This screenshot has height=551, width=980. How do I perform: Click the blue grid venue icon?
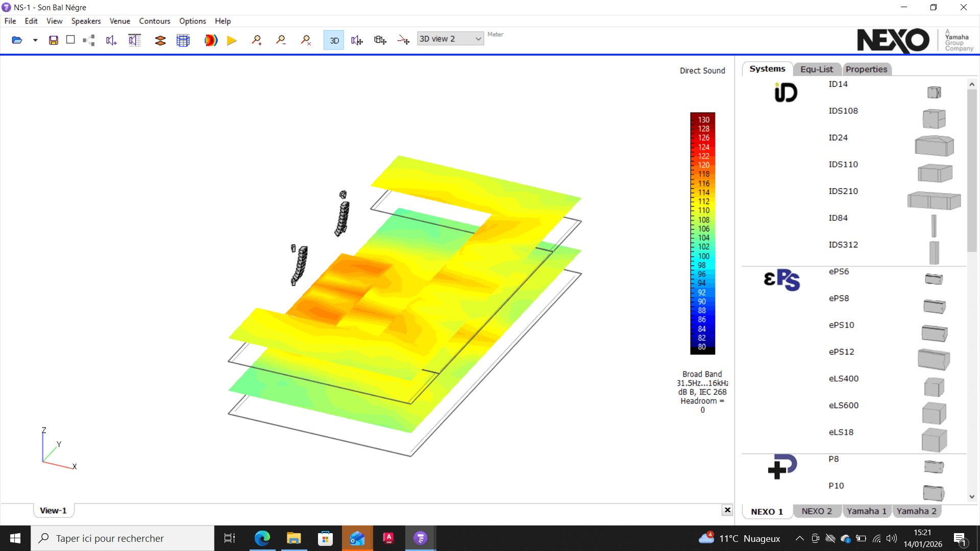183,40
